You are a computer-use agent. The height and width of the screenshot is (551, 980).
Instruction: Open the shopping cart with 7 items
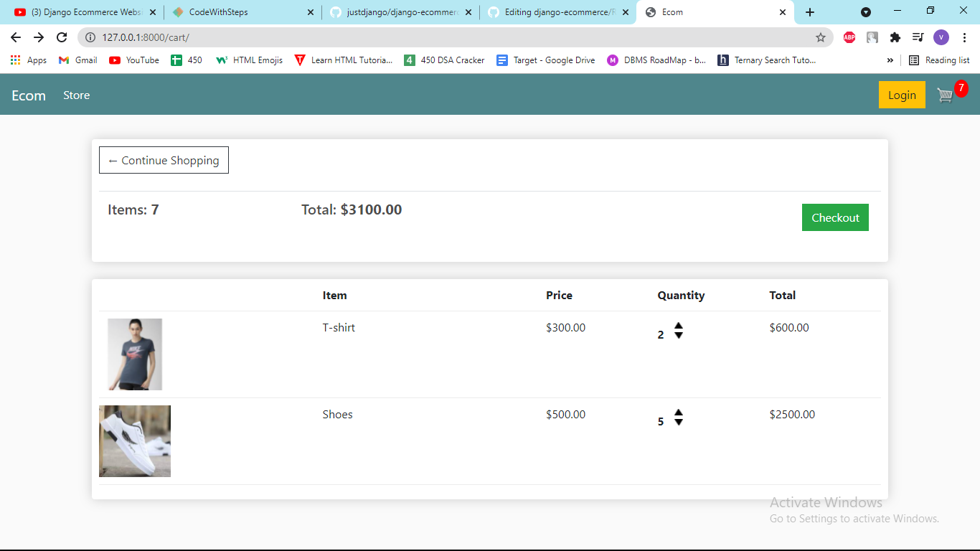tap(946, 94)
